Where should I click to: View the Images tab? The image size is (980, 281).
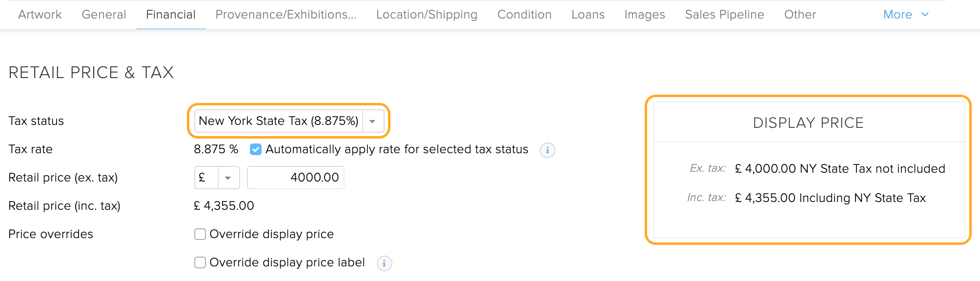click(x=645, y=15)
